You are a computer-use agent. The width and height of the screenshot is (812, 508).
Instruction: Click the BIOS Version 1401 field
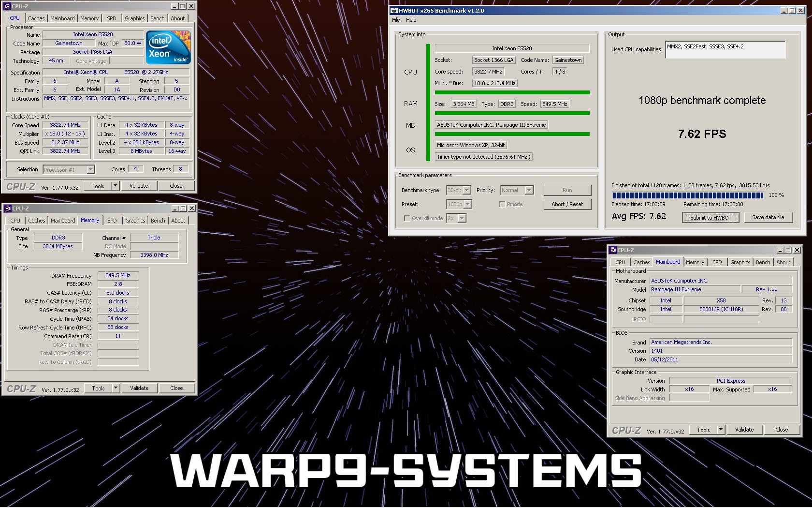tap(721, 351)
